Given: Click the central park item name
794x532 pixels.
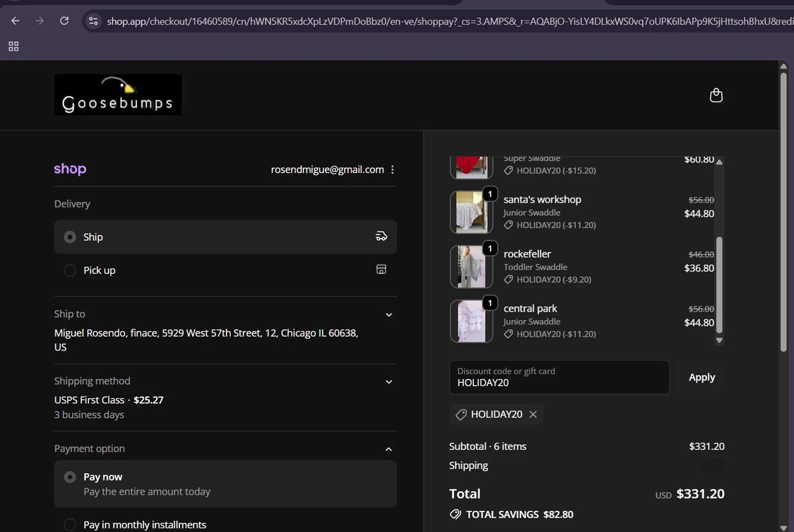Looking at the screenshot, I should pyautogui.click(x=530, y=309).
